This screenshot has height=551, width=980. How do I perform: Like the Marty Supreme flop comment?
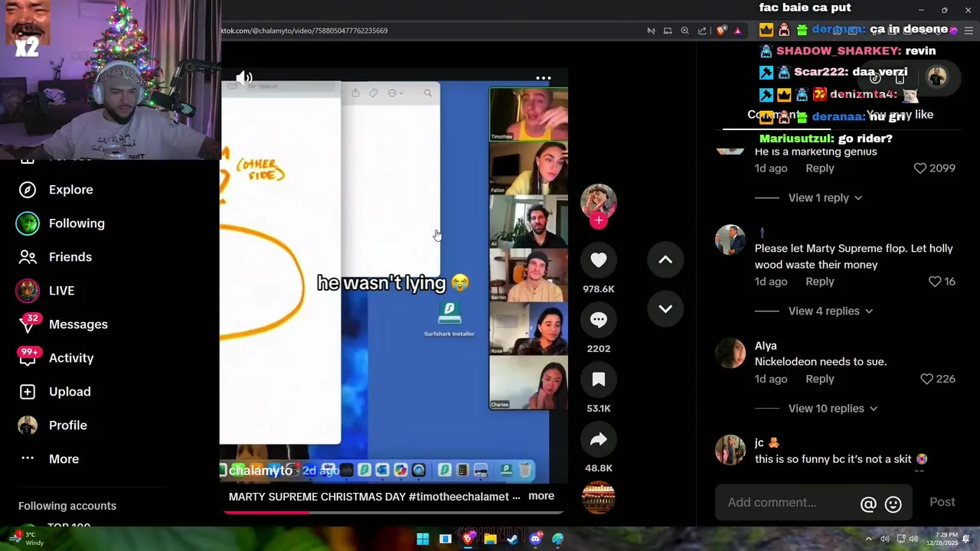[x=935, y=282]
